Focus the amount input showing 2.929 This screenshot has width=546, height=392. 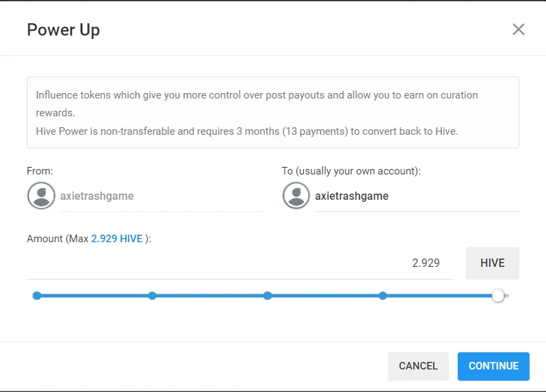[239, 263]
